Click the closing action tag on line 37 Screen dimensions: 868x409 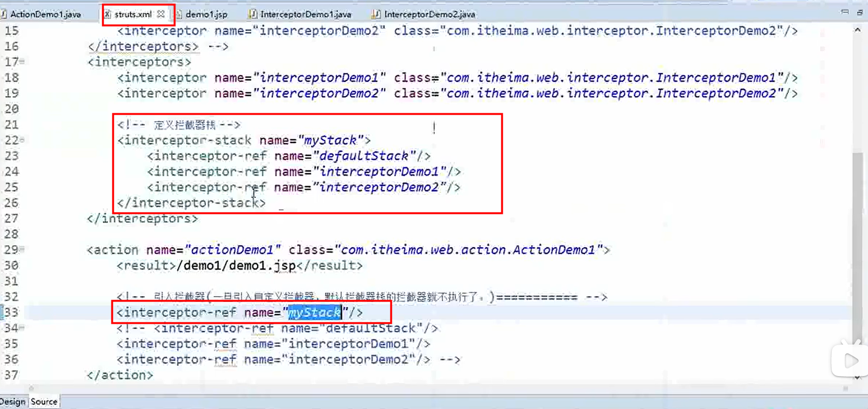pyautogui.click(x=120, y=375)
